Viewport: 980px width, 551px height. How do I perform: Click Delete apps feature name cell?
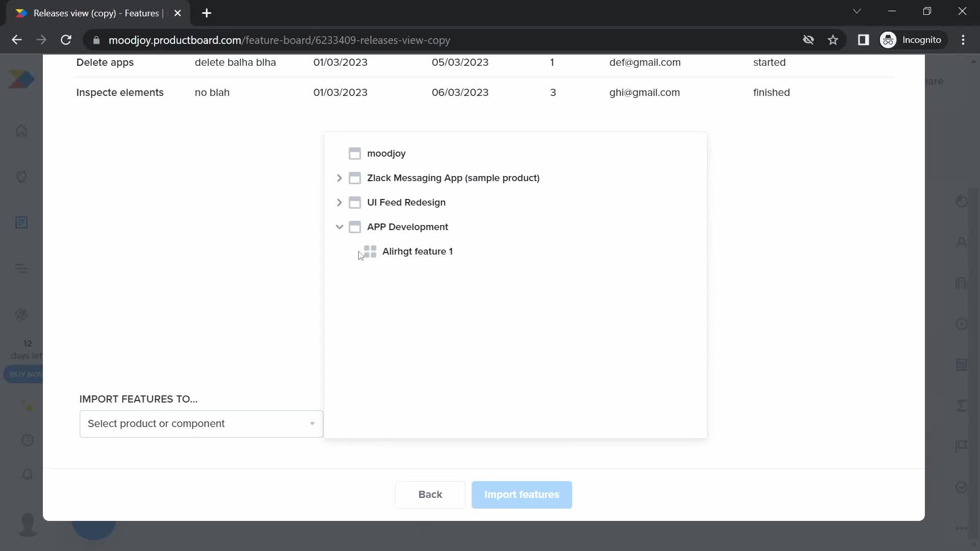pyautogui.click(x=105, y=62)
